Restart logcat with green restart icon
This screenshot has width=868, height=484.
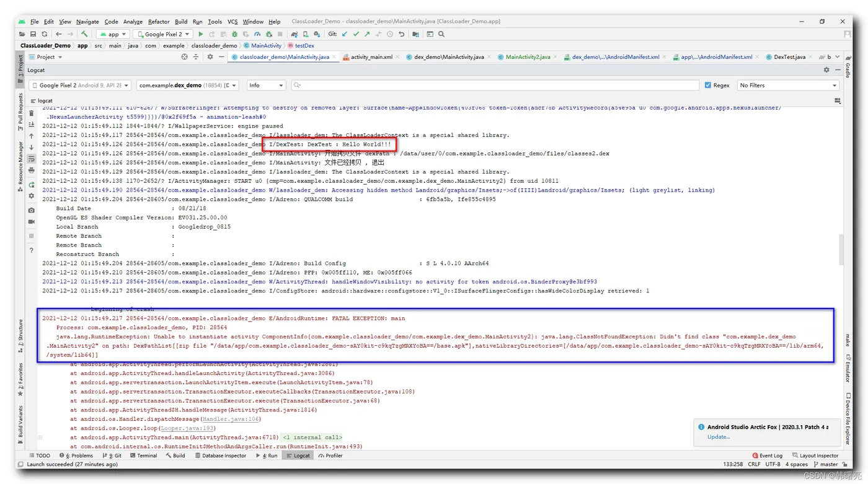(x=32, y=184)
